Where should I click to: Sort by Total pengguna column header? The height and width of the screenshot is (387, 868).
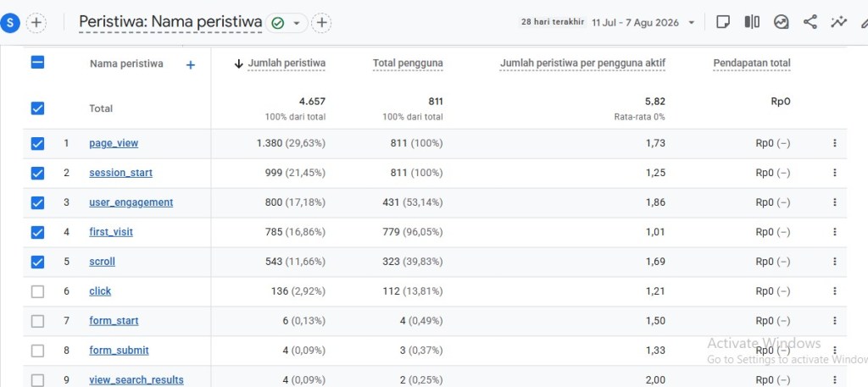[408, 64]
